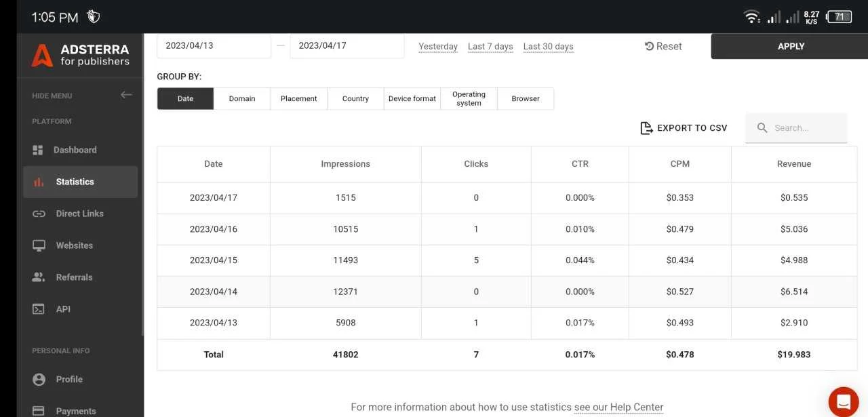Select CTR value 0.044%
The image size is (868, 417).
580,260
